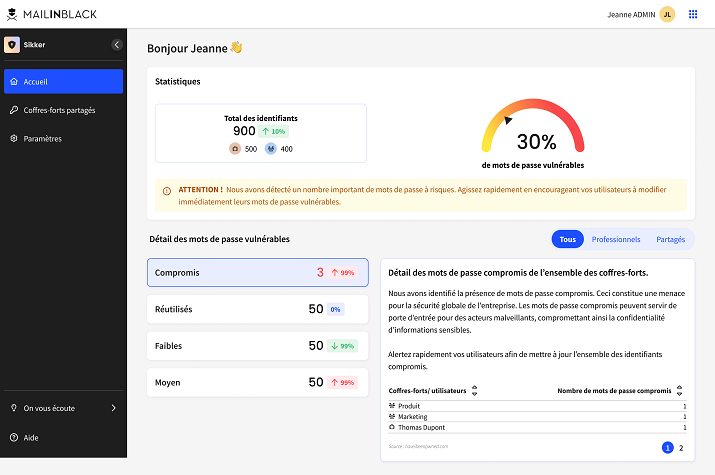
Task: Sort by Nombre de mots de passe compromis
Action: click(x=679, y=391)
